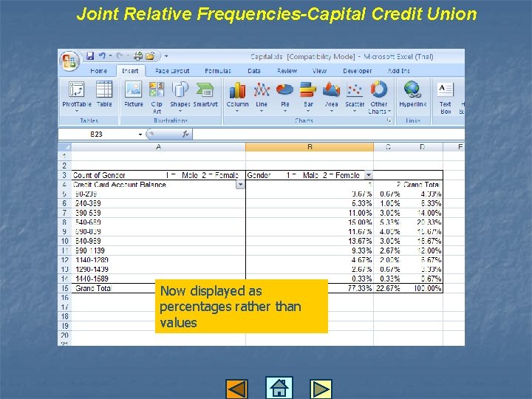Insert a Column chart
This screenshot has width=532, height=399.
coord(237,96)
